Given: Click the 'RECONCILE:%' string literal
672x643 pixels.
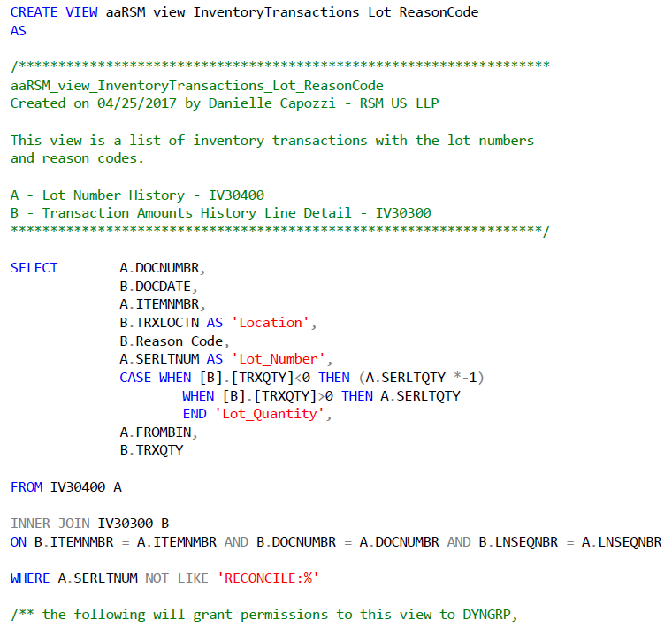Looking at the screenshot, I should click(x=272, y=578).
